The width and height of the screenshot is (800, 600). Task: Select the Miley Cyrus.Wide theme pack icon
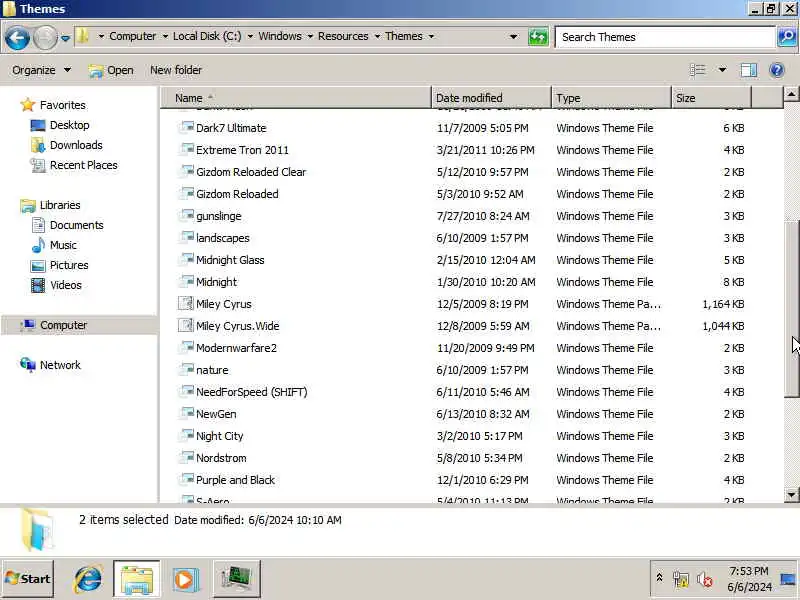point(186,325)
